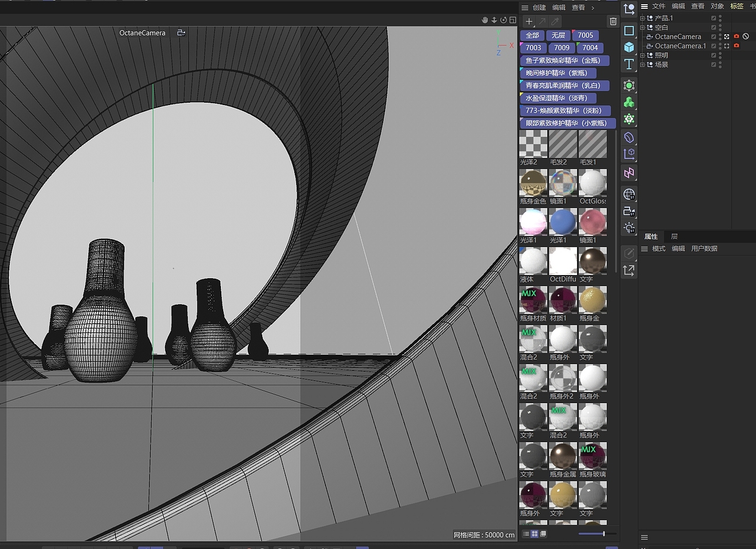756x549 pixels.
Task: Select the Null object tool
Action: pos(629,9)
